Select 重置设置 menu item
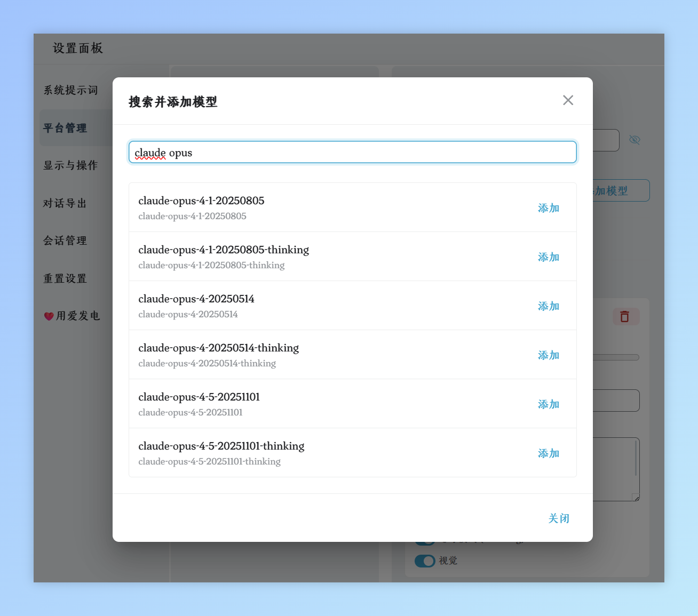This screenshot has height=616, width=698. click(x=65, y=278)
